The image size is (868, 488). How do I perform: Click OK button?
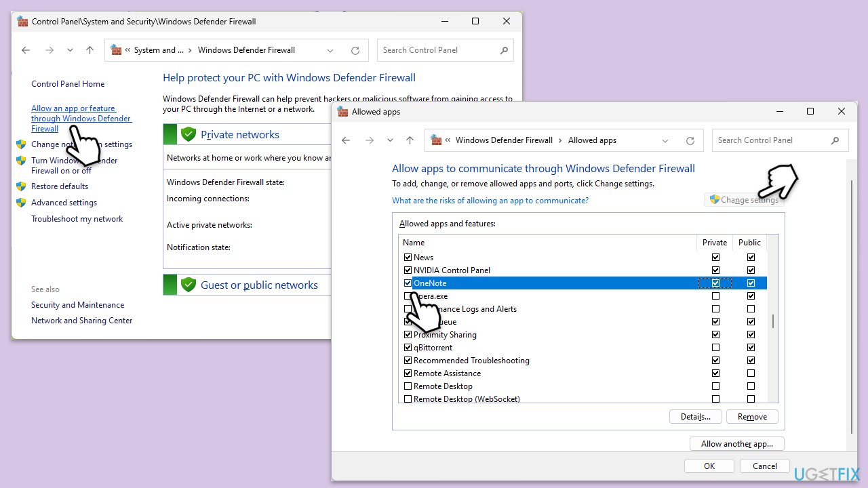click(x=709, y=466)
